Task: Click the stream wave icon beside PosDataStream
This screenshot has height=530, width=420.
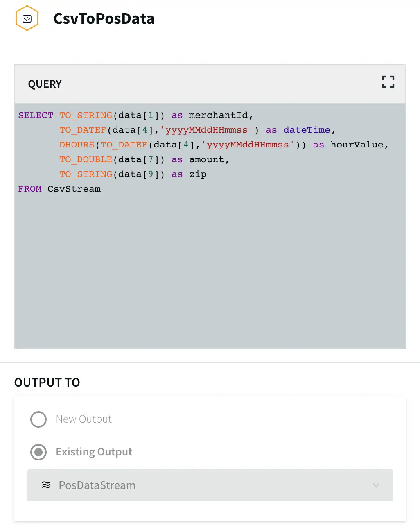Action: (x=46, y=485)
